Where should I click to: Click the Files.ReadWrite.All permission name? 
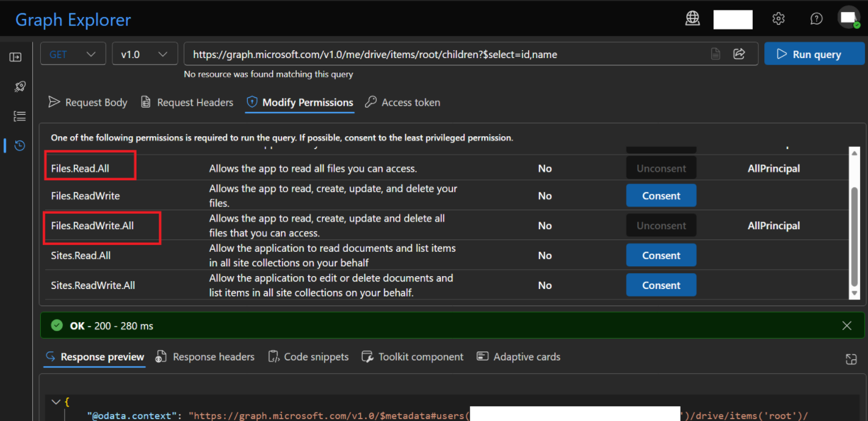(92, 225)
